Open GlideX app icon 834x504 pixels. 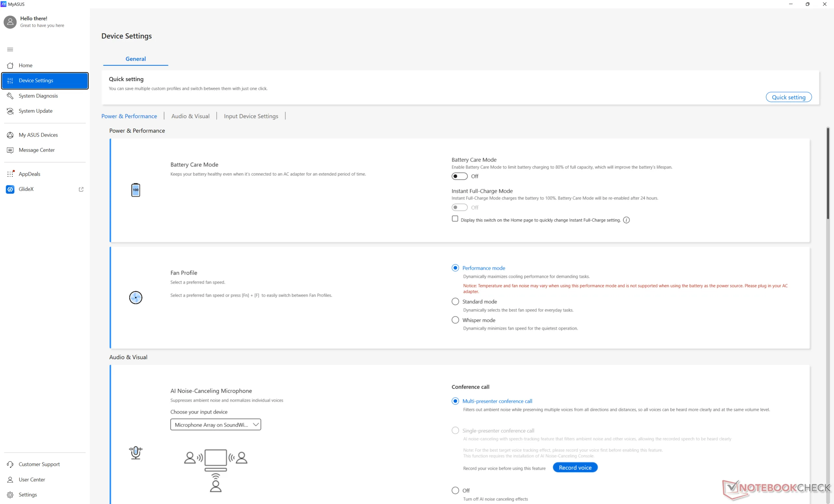tap(10, 189)
